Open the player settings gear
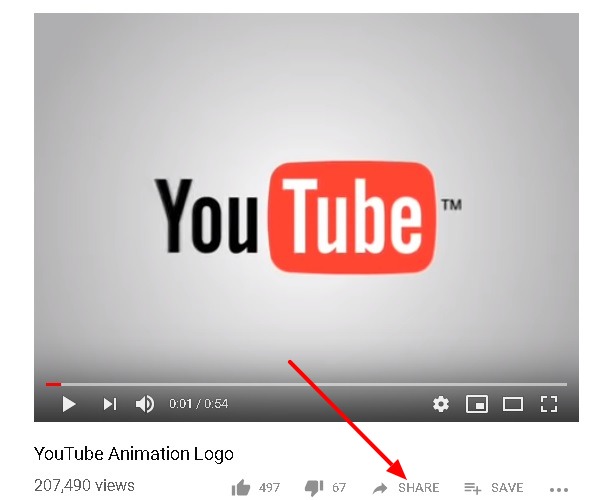 pyautogui.click(x=440, y=404)
